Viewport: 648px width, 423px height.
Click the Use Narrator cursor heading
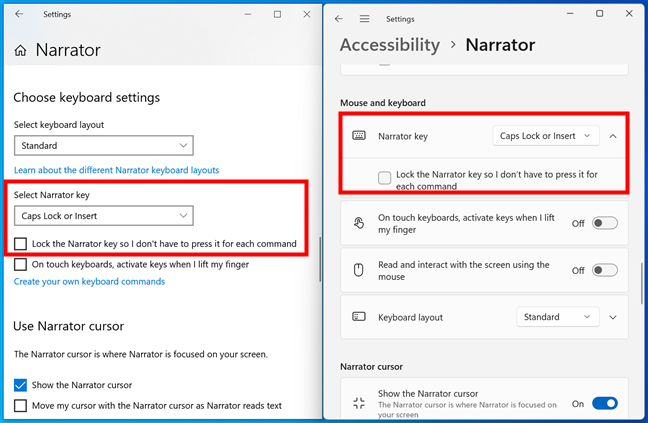point(69,326)
